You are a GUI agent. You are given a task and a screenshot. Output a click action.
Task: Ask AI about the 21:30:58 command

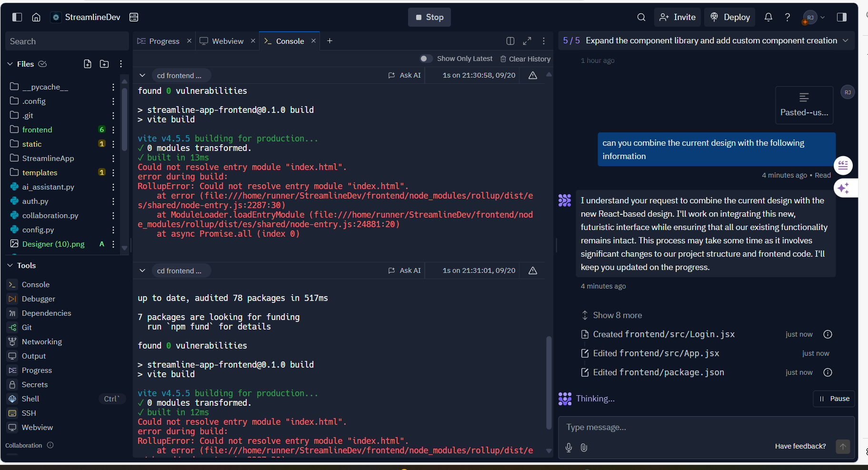tap(404, 75)
